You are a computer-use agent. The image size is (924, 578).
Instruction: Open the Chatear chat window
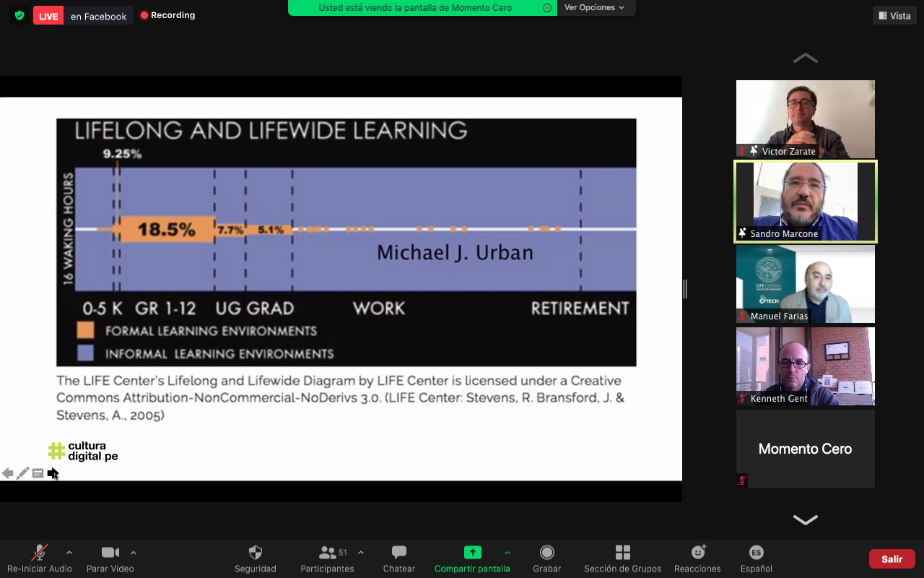pyautogui.click(x=398, y=553)
